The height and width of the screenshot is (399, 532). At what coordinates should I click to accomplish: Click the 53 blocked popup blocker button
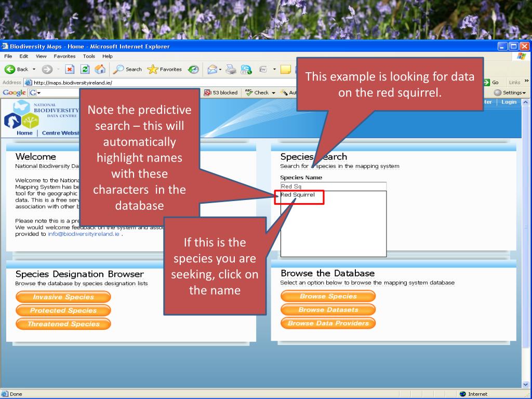(x=220, y=92)
